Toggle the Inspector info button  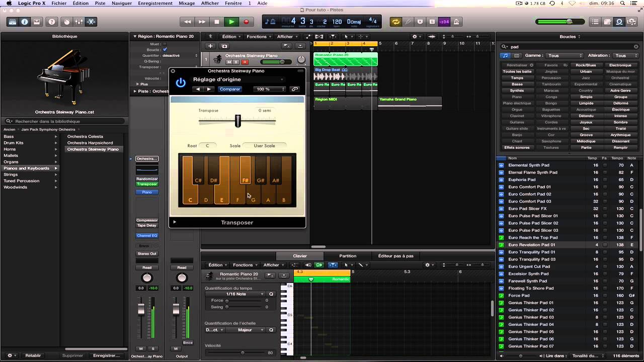tap(25, 22)
